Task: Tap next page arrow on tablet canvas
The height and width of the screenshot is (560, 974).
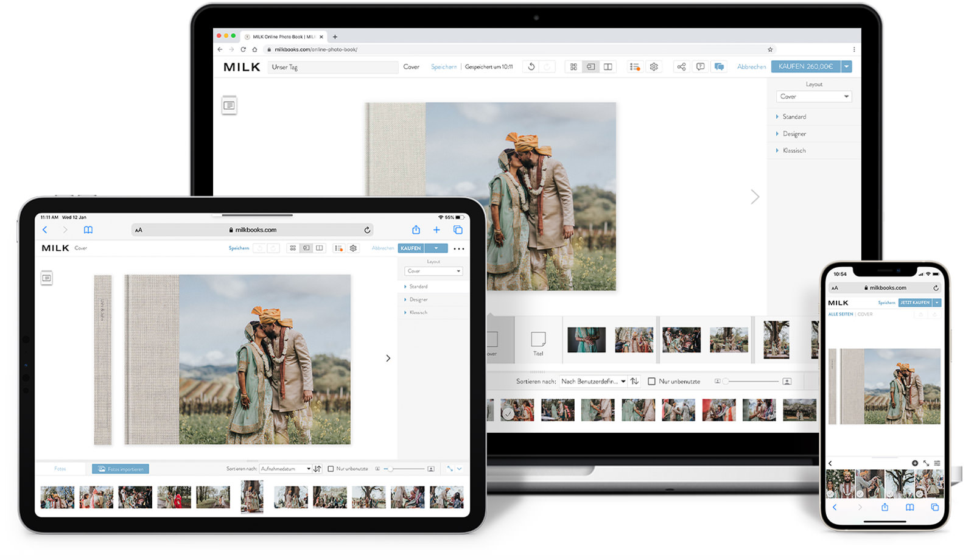Action: click(x=388, y=358)
